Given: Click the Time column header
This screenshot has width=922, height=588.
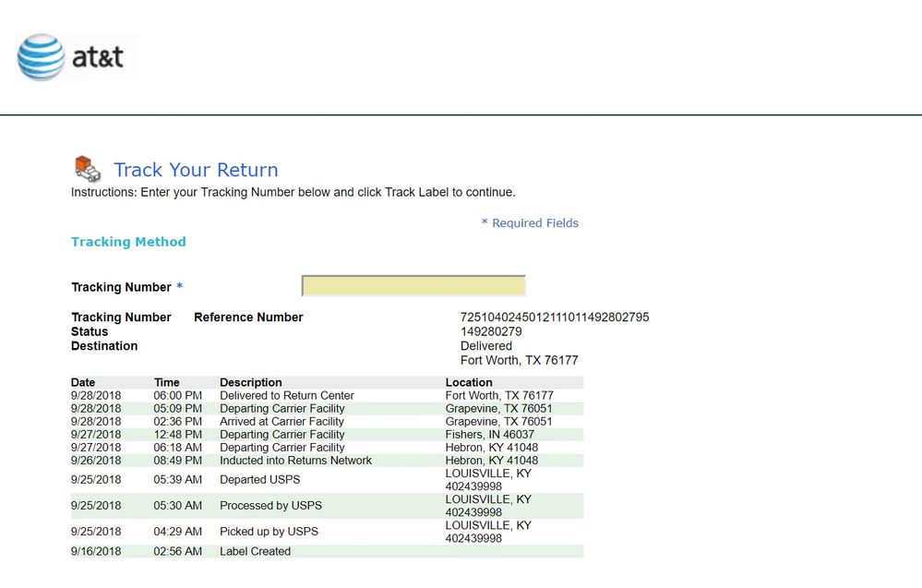Looking at the screenshot, I should click(167, 382).
